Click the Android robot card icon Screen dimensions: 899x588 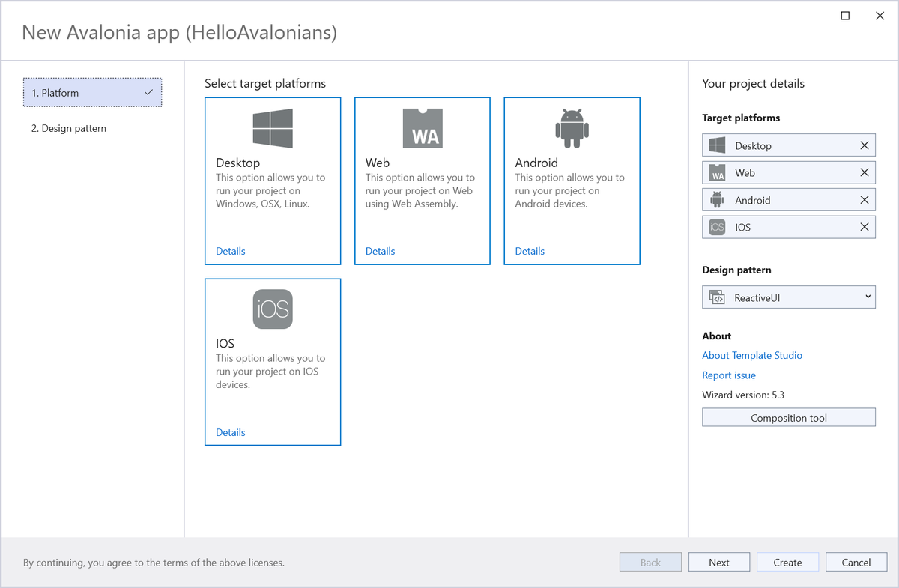(x=572, y=128)
